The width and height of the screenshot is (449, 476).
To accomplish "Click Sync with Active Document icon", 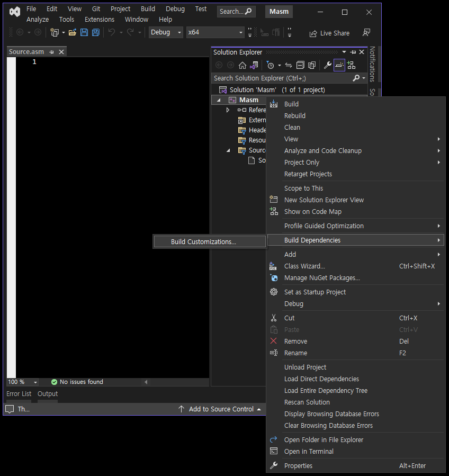I will tap(289, 65).
